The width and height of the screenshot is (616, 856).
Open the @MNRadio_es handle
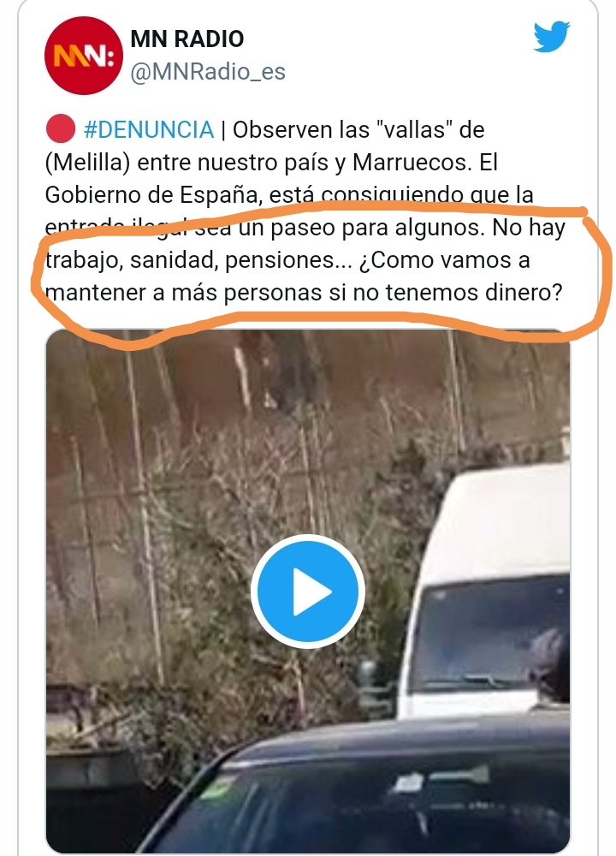coord(208,72)
